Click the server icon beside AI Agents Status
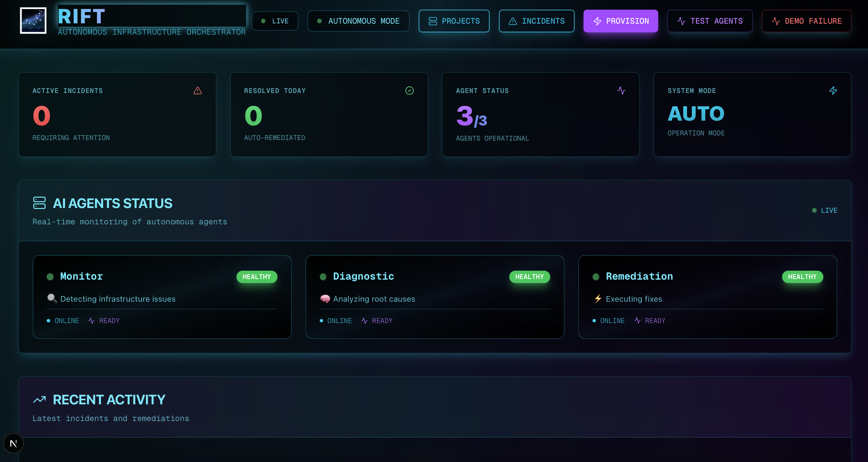 point(39,203)
